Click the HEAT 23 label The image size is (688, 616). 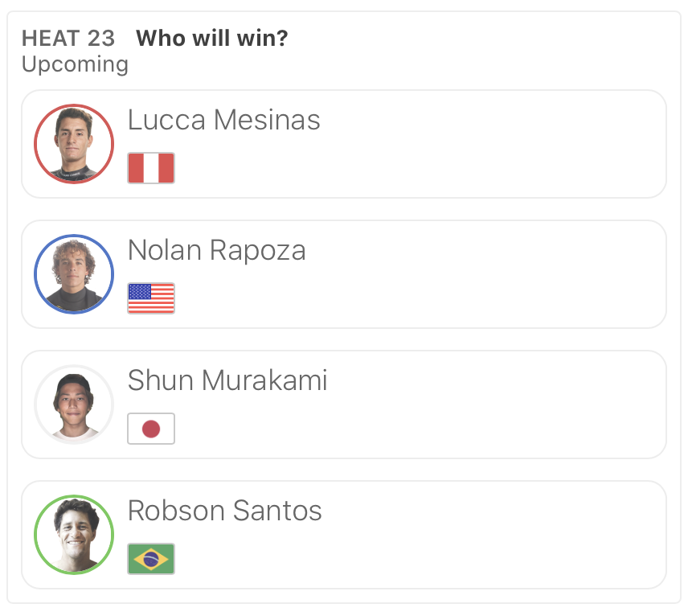pyautogui.click(x=68, y=38)
